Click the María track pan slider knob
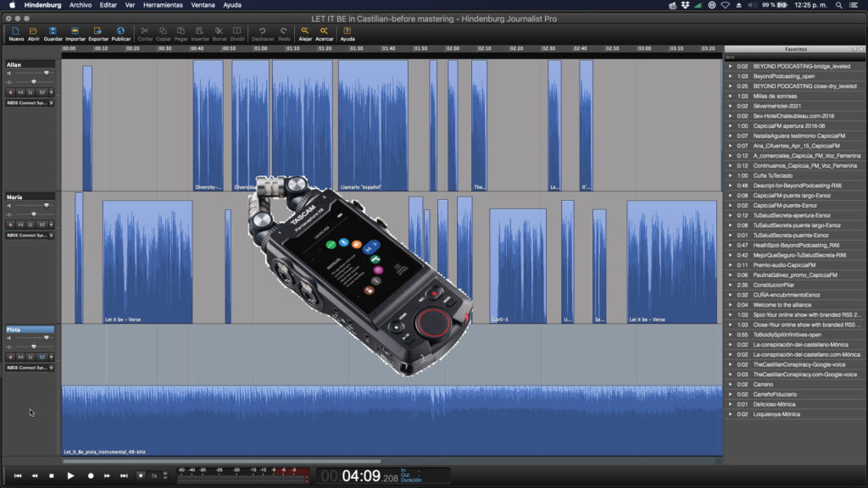 tap(34, 214)
